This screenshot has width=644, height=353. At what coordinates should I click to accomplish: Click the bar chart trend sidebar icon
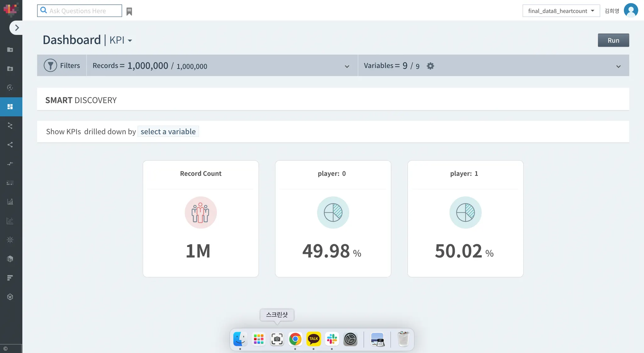10,202
